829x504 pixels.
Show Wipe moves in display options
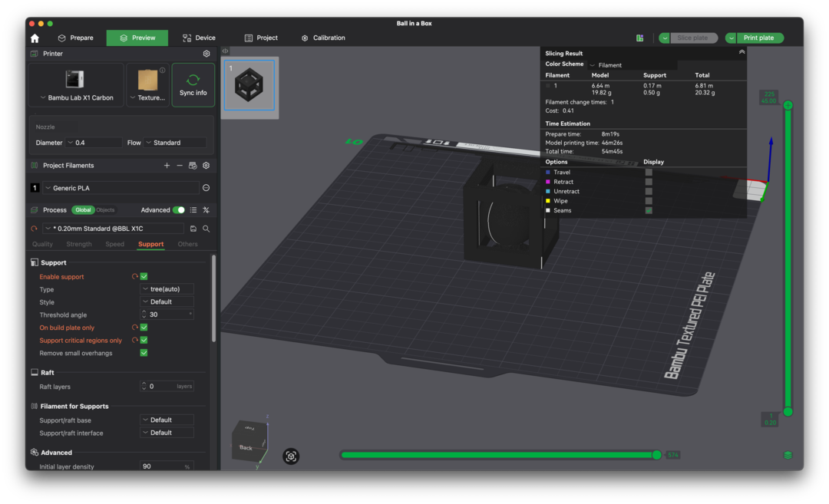pos(649,201)
